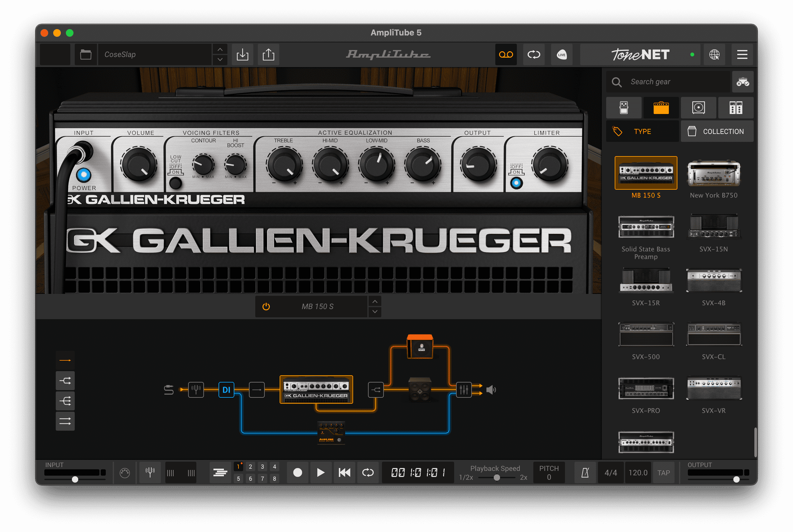
Task: Click the save preset download icon
Action: pyautogui.click(x=242, y=54)
